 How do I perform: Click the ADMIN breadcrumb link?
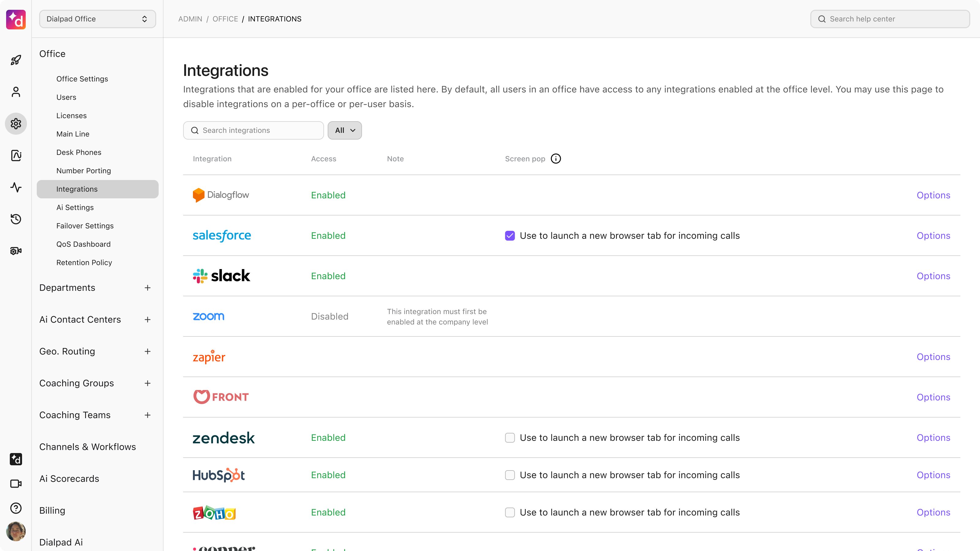pyautogui.click(x=190, y=19)
